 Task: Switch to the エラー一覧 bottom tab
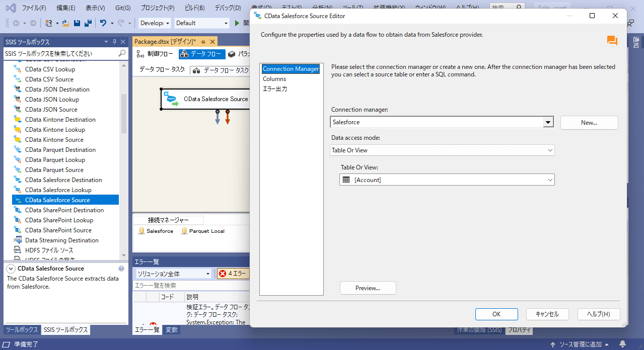[148, 330]
